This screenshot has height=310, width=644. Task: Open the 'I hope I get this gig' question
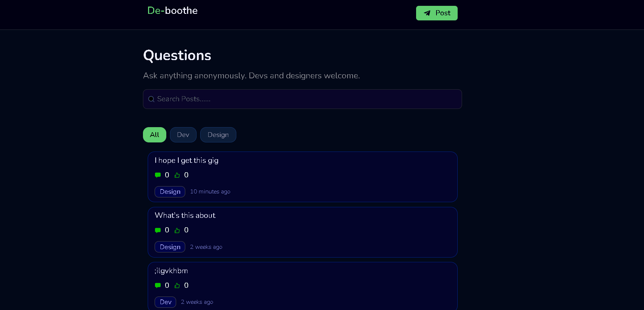pyautogui.click(x=187, y=161)
